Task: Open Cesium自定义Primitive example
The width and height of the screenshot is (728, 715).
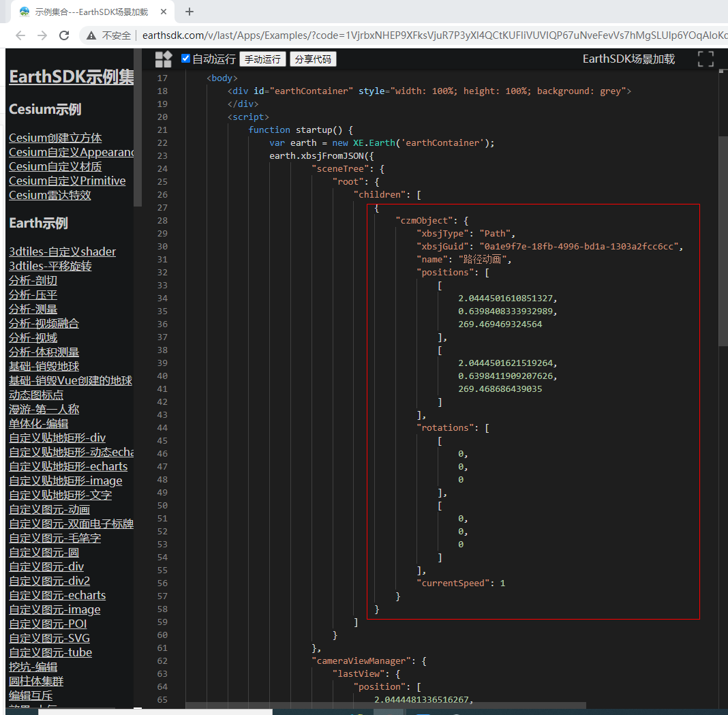Action: pyautogui.click(x=67, y=181)
